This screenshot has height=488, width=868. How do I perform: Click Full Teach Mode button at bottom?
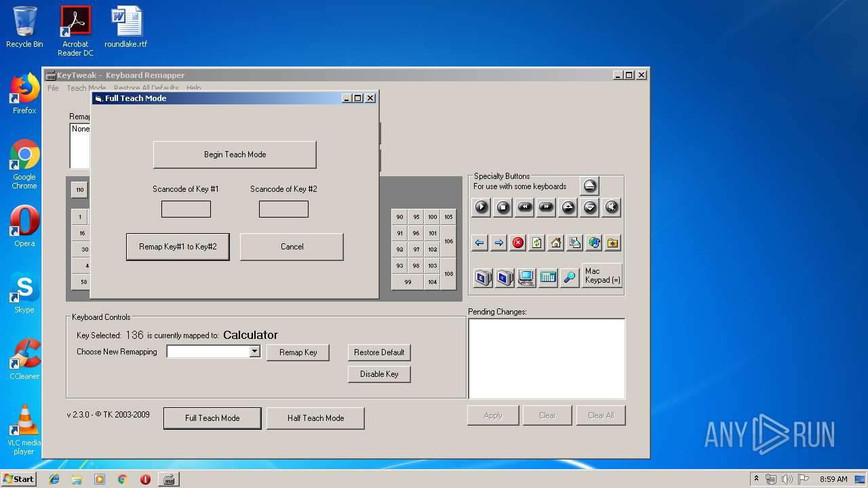click(x=212, y=418)
